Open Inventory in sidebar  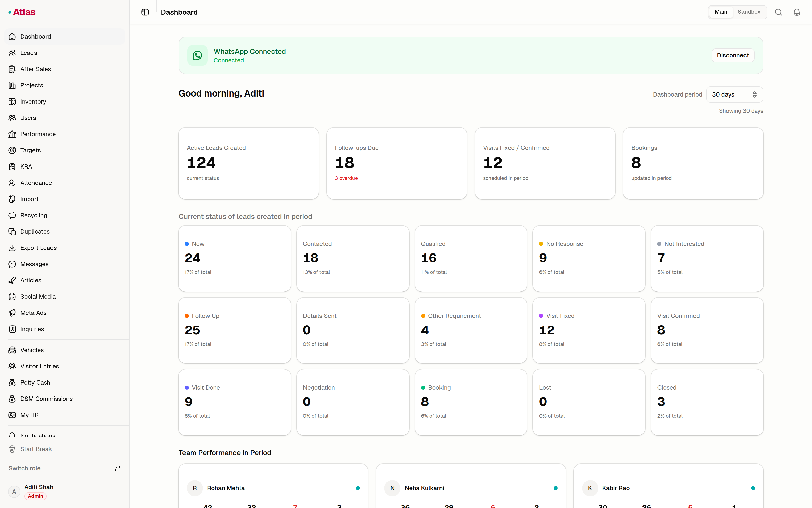click(65, 101)
